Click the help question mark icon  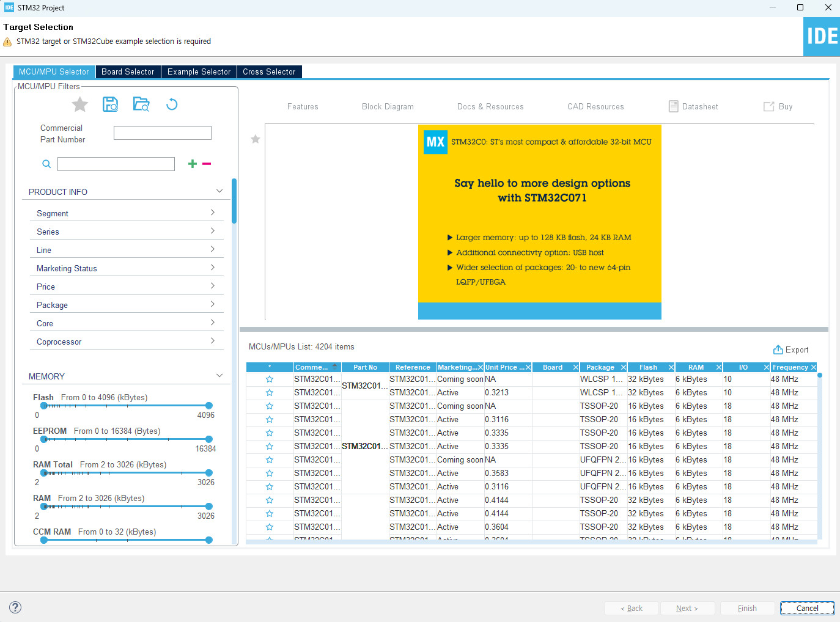[x=15, y=607]
